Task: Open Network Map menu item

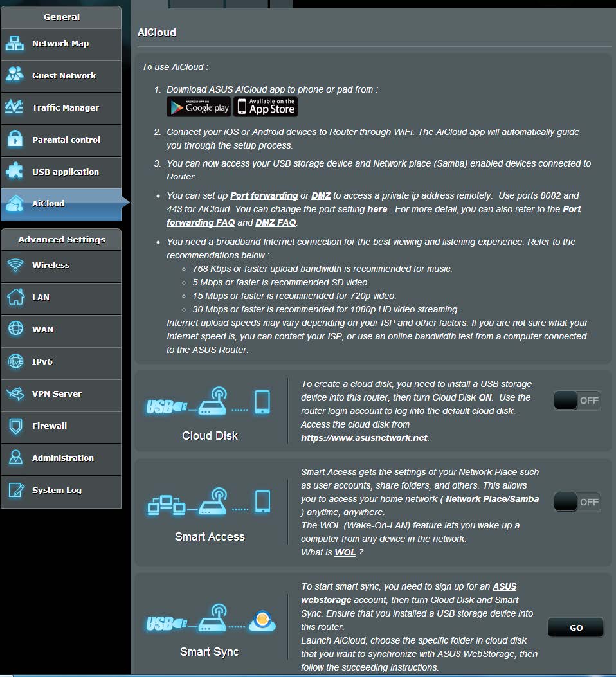Action: pyautogui.click(x=61, y=44)
